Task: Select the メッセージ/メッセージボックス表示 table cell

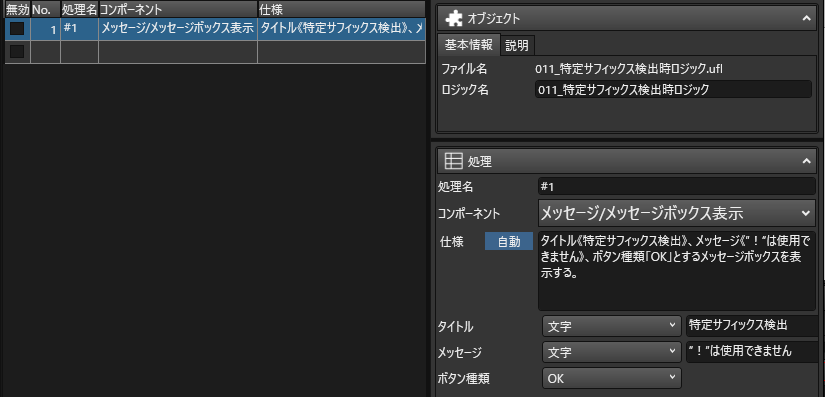Action: pyautogui.click(x=177, y=29)
